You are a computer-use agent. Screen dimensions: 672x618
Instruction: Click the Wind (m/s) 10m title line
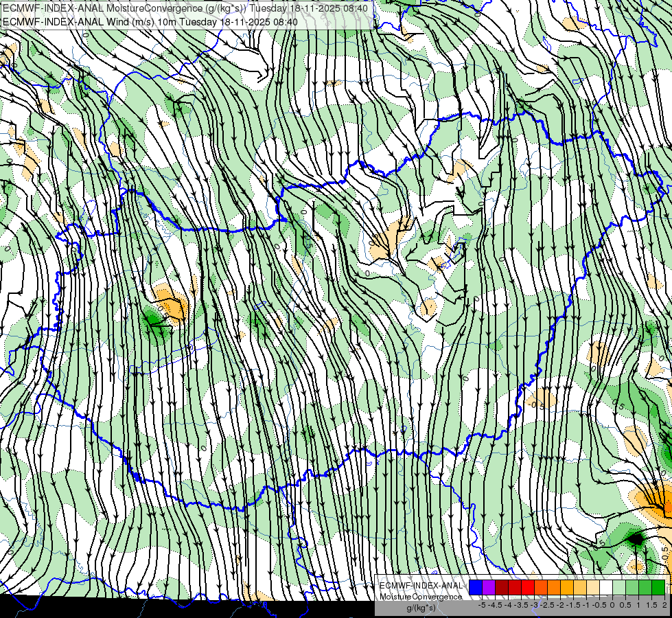tap(150, 21)
